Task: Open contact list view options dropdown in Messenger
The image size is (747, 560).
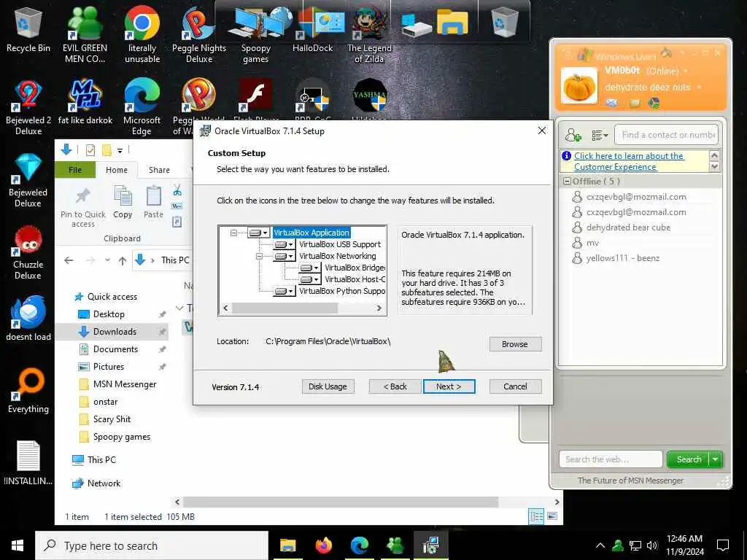Action: point(600,136)
